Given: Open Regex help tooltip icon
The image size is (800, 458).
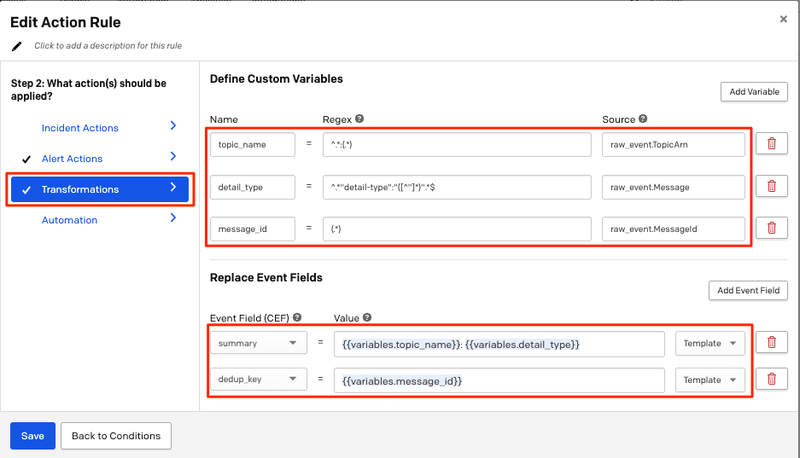Looking at the screenshot, I should pyautogui.click(x=360, y=119).
